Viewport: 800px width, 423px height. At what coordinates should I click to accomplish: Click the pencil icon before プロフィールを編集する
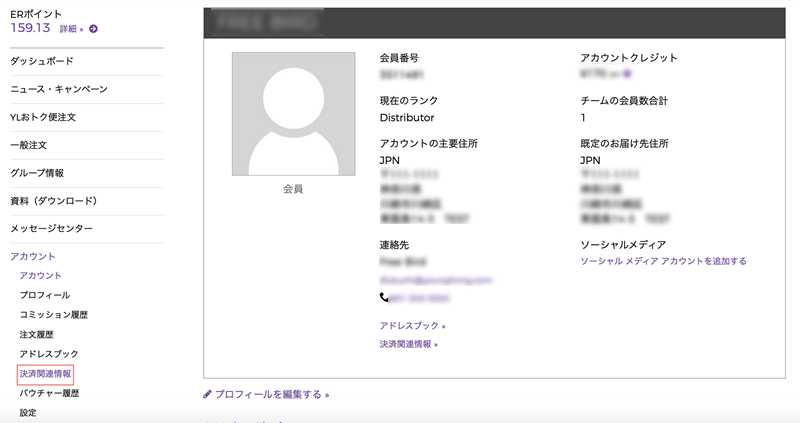pyautogui.click(x=207, y=394)
